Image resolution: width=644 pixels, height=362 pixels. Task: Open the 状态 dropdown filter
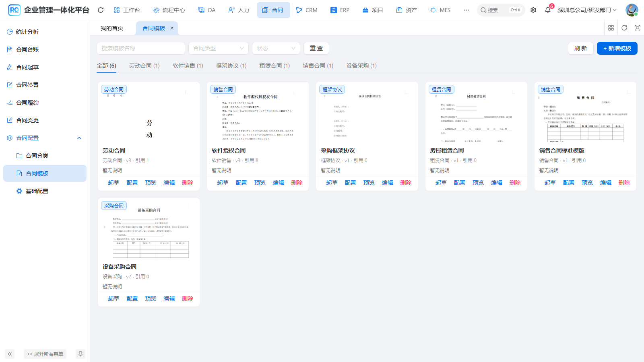tap(276, 48)
